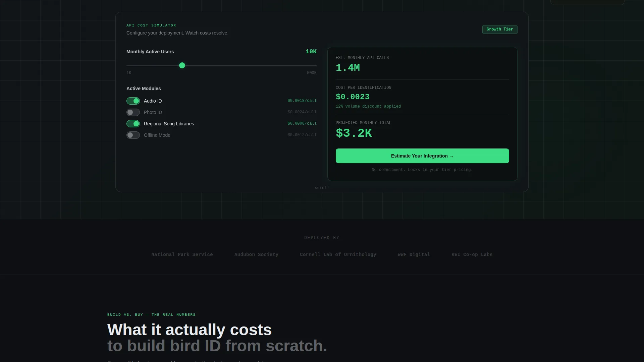Click the Growth Tier badge
This screenshot has height=362, width=644.
click(x=500, y=29)
